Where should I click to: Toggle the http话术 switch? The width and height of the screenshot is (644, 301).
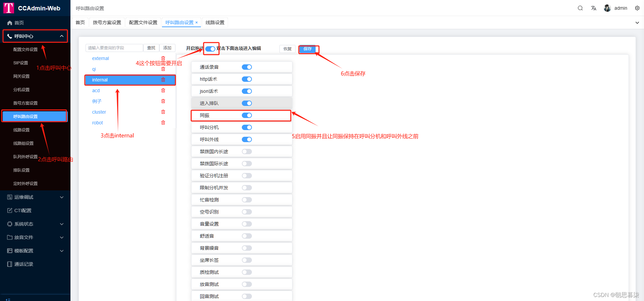pyautogui.click(x=247, y=79)
